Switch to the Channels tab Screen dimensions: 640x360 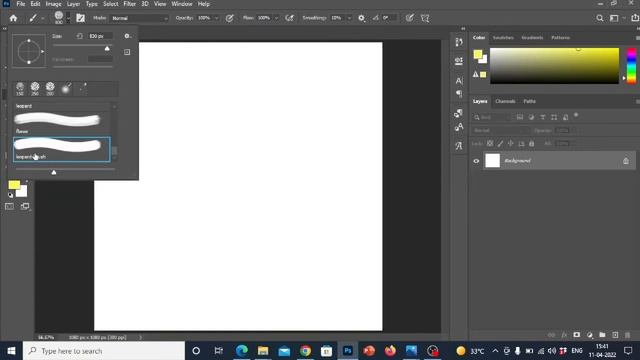pos(505,101)
